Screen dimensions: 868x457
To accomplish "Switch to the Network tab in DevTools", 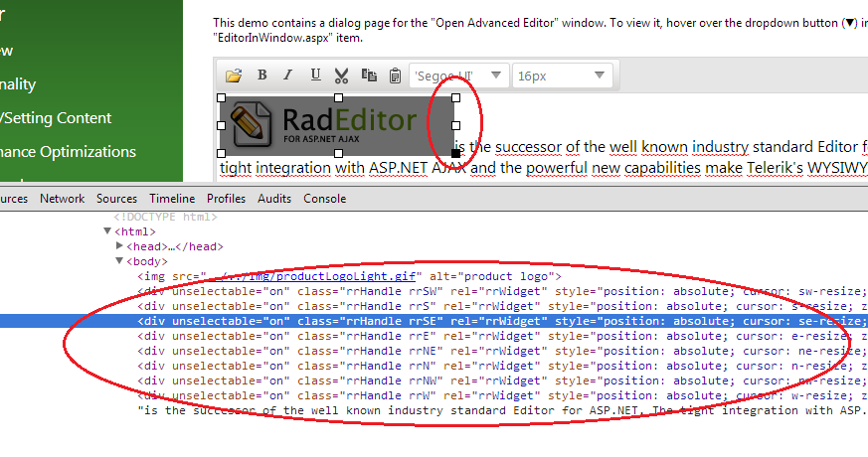I will [x=62, y=199].
